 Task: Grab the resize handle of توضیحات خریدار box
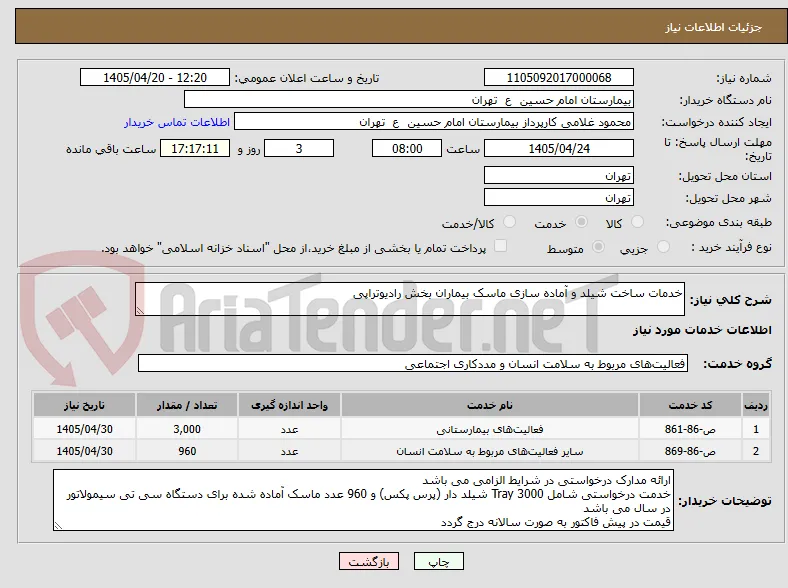tap(58, 526)
